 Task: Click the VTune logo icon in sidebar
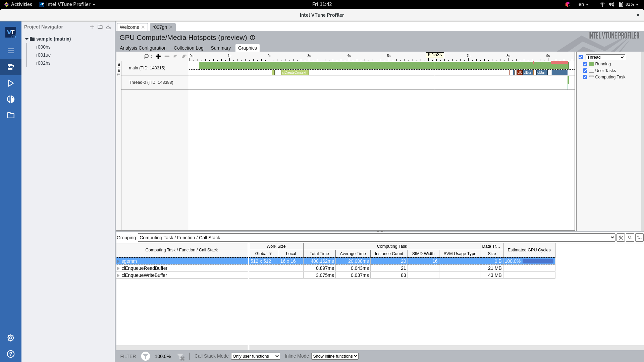point(11,32)
